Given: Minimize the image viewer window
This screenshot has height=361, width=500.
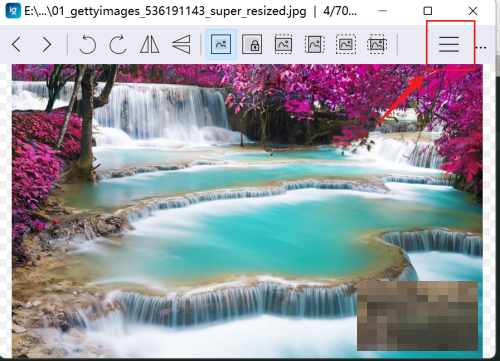Looking at the screenshot, I should [383, 11].
